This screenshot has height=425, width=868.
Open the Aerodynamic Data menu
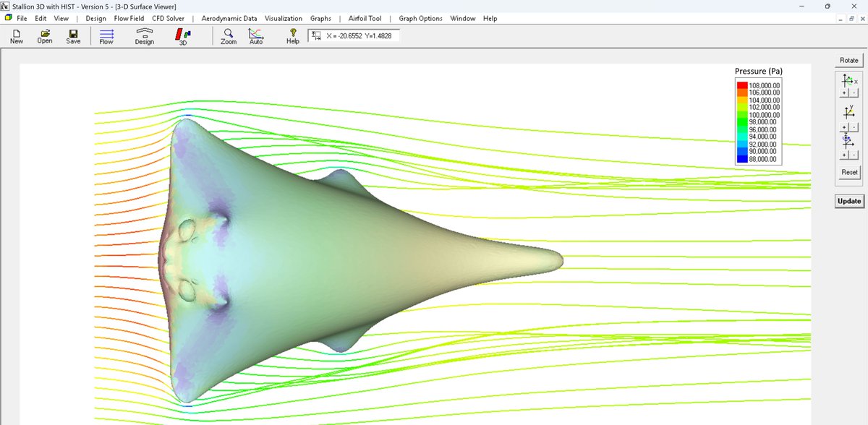(x=229, y=18)
